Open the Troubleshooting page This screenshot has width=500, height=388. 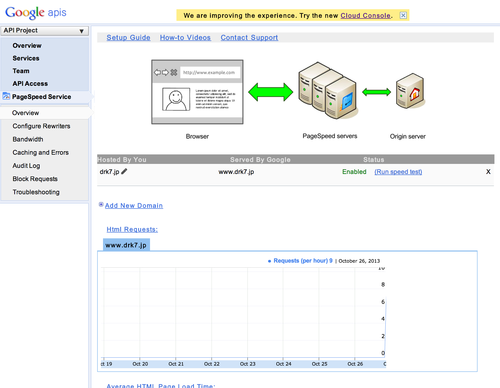(36, 192)
